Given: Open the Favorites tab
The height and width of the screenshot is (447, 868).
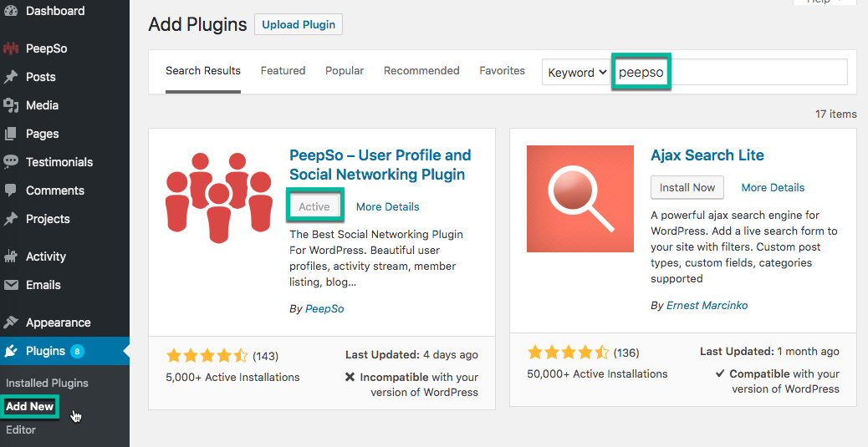Looking at the screenshot, I should click(502, 71).
